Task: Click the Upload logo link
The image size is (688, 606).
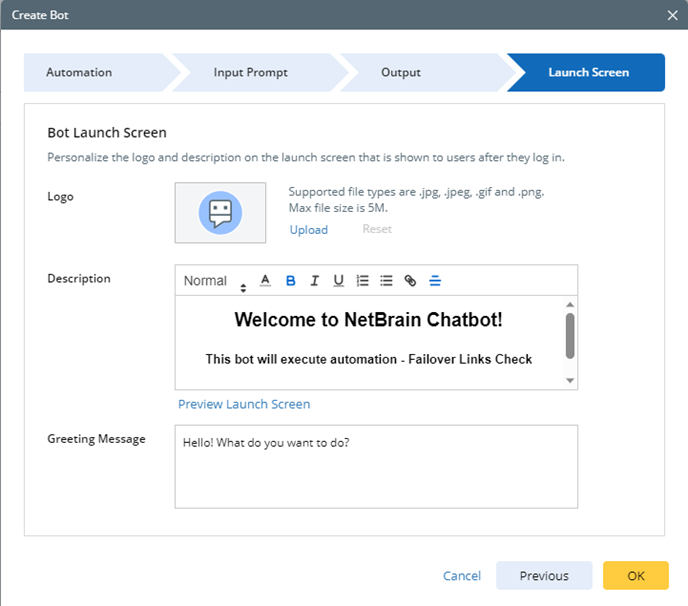Action: (309, 230)
